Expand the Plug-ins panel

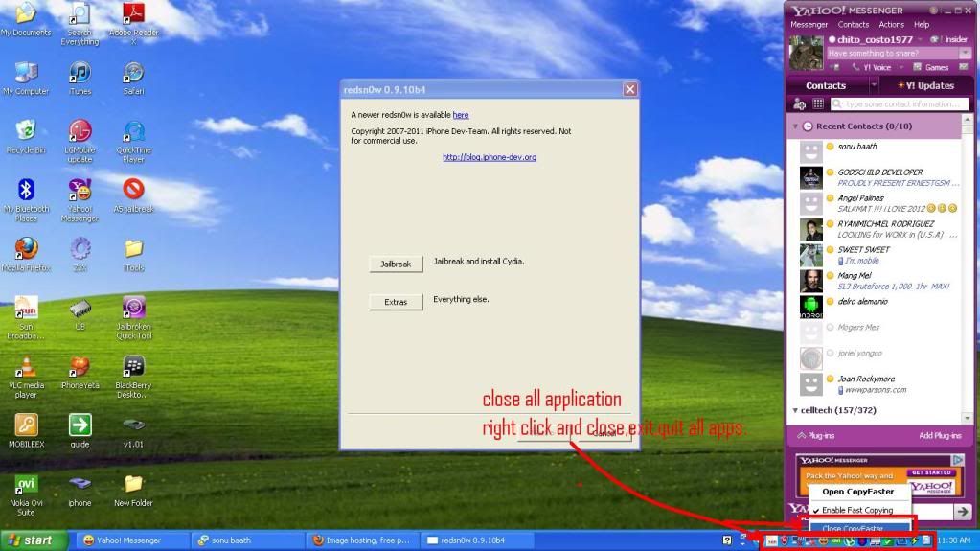pos(815,435)
